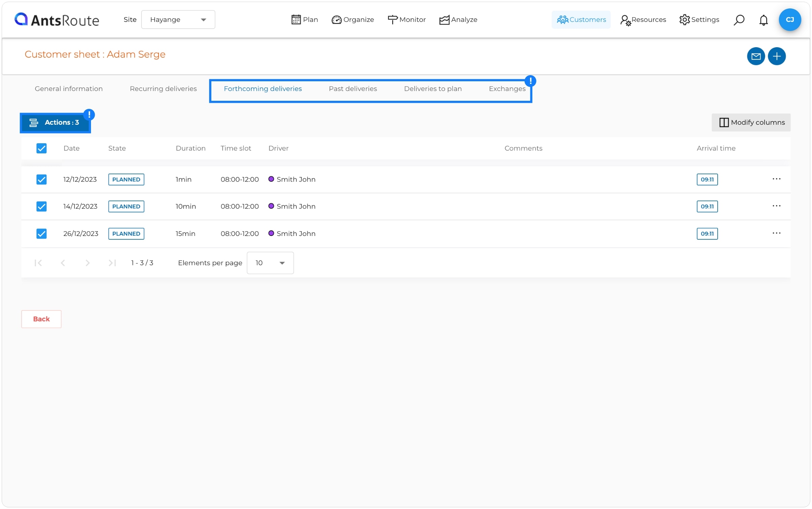Go to first page of results

coord(38,263)
